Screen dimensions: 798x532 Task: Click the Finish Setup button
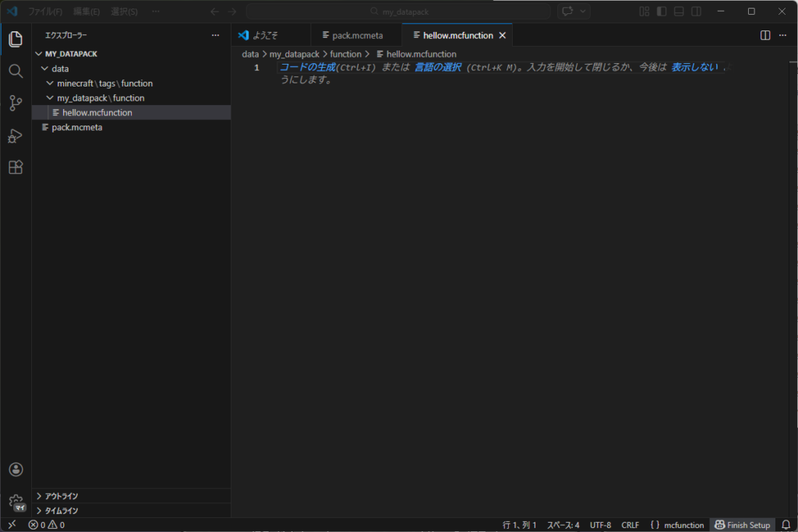(742, 524)
